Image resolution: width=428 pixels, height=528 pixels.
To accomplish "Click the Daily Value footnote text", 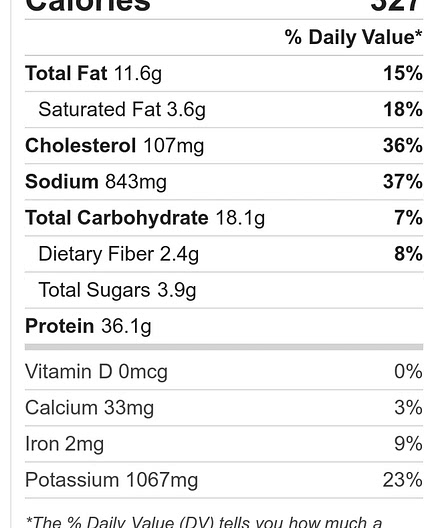I will pos(204,521).
